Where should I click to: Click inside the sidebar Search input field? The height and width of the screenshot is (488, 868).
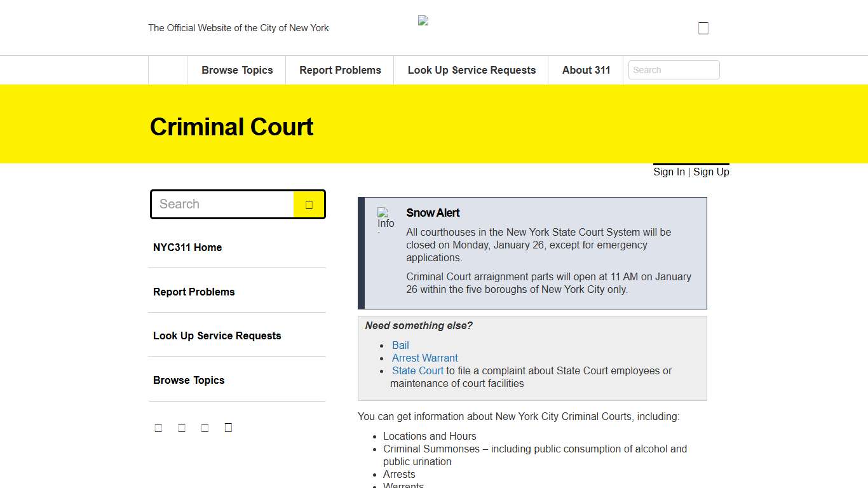(x=222, y=204)
